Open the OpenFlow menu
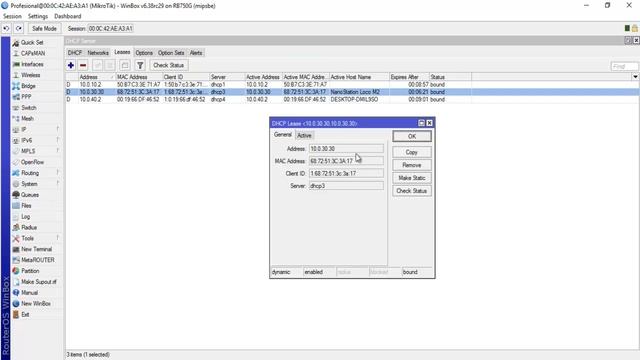This screenshot has width=640, height=360. click(x=32, y=162)
